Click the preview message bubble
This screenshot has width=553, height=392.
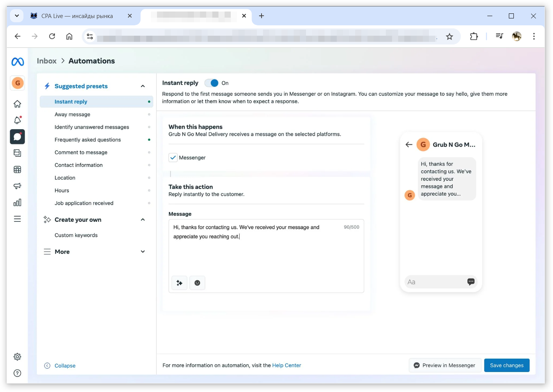(447, 179)
